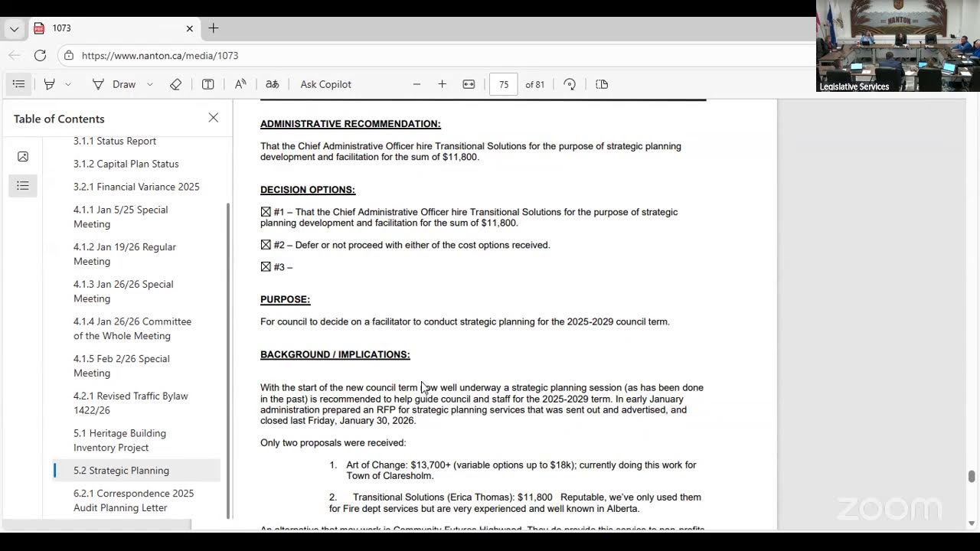Click 'Only two proposals were received:' text
980x551 pixels.
[333, 442]
